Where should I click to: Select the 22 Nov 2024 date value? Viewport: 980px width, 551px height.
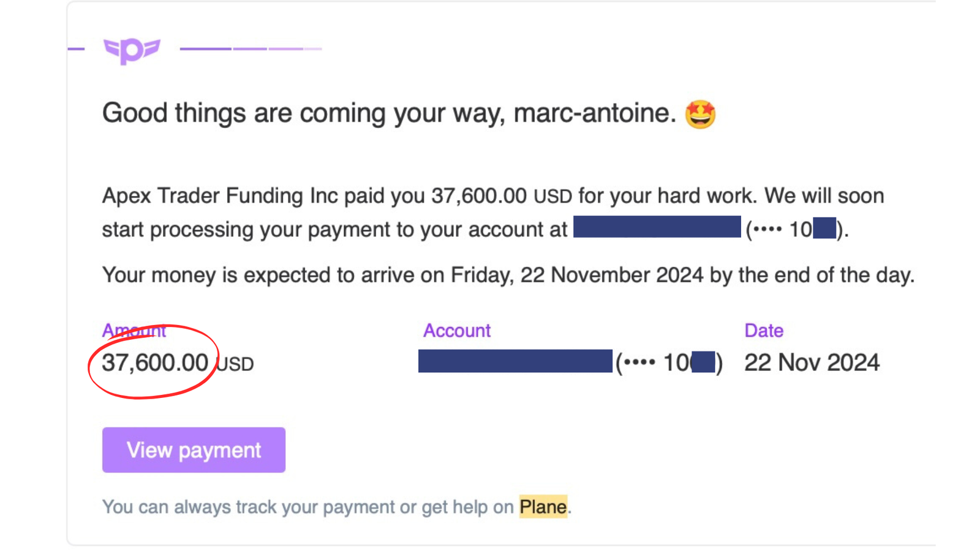click(x=812, y=362)
